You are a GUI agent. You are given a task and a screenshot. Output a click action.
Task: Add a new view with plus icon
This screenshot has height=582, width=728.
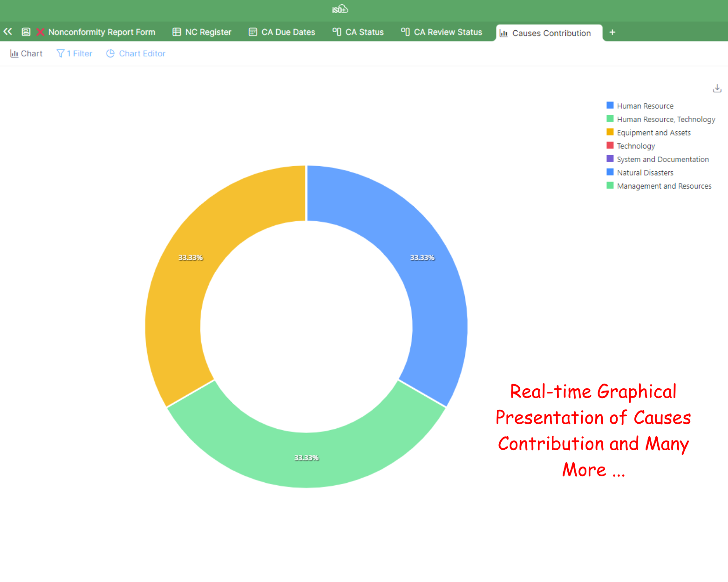612,32
